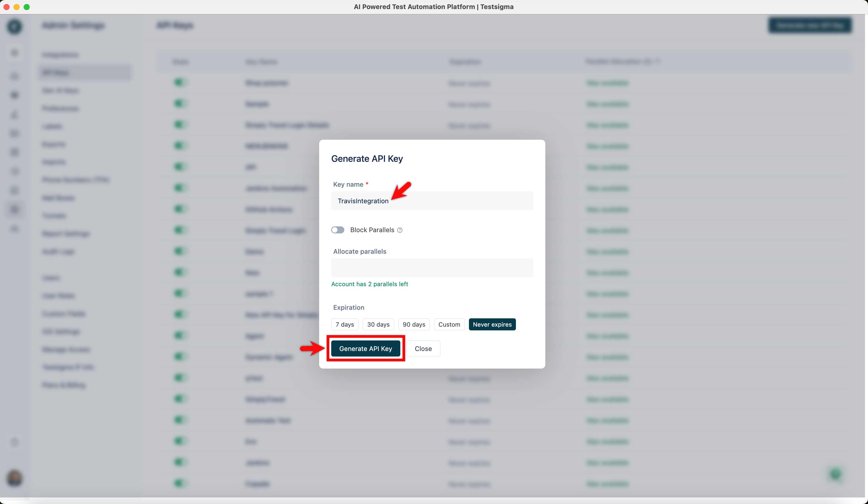Click the Testsigma logo in top-left corner
The height and width of the screenshot is (504, 868).
pyautogui.click(x=15, y=27)
